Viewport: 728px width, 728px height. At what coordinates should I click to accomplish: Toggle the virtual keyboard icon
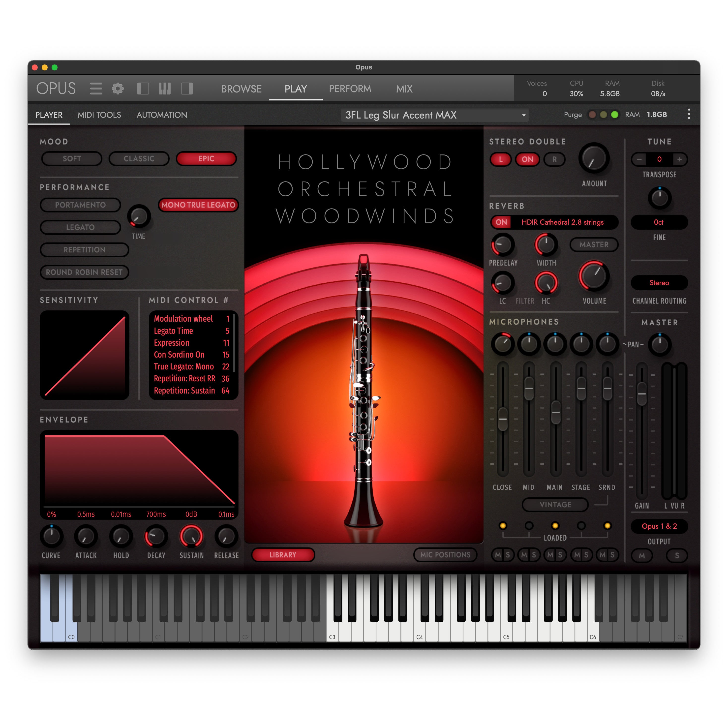[x=165, y=89]
